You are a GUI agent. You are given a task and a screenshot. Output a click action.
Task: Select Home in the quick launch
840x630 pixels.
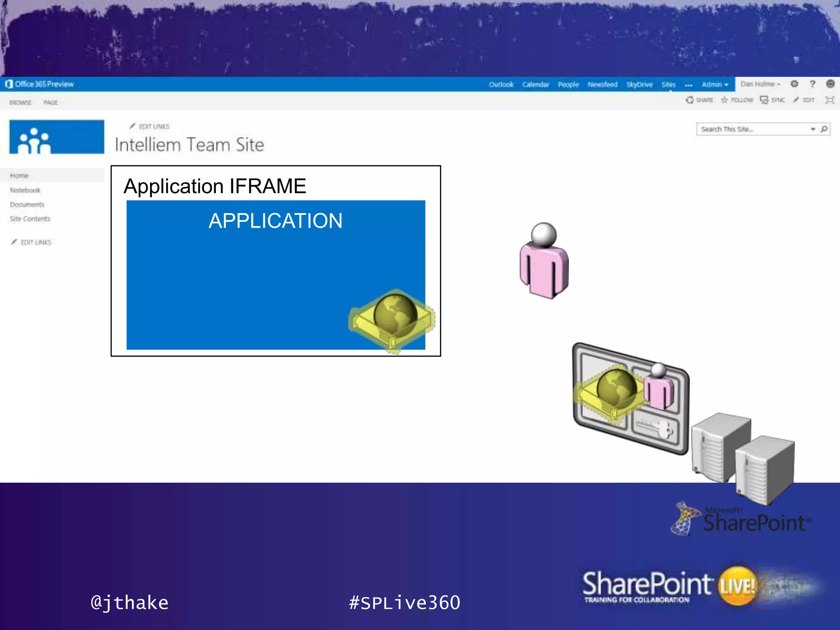tap(52, 176)
